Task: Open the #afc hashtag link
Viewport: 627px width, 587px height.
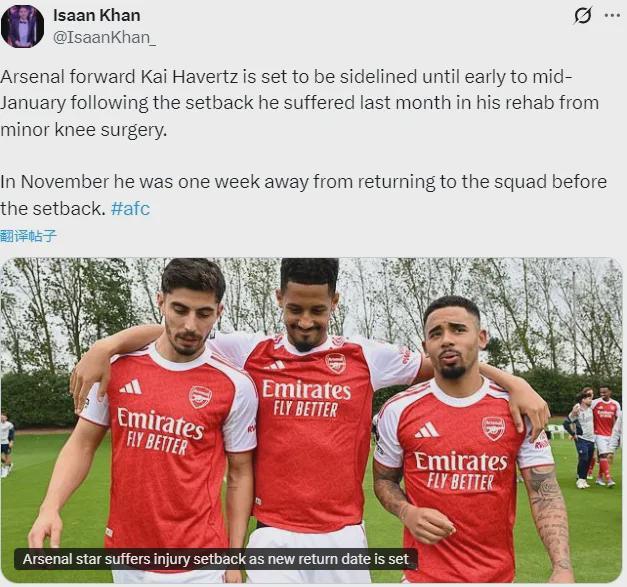Action: 130,209
